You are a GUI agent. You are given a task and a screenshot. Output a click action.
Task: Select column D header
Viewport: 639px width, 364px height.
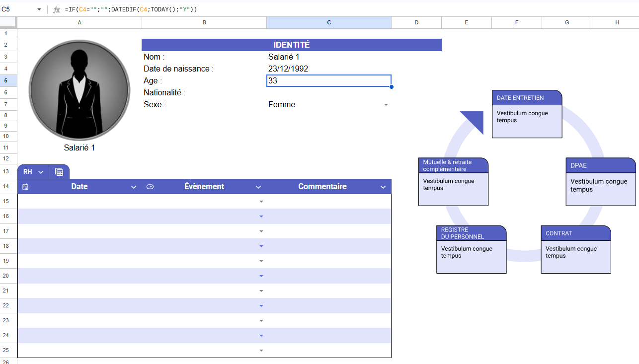click(416, 22)
